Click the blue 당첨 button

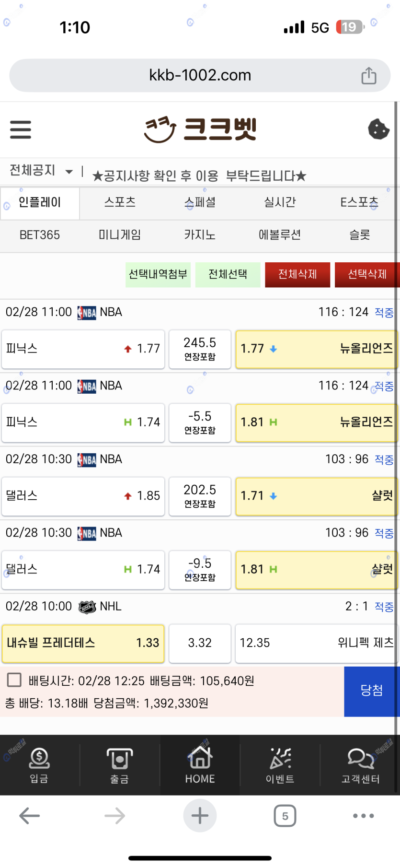tap(371, 691)
